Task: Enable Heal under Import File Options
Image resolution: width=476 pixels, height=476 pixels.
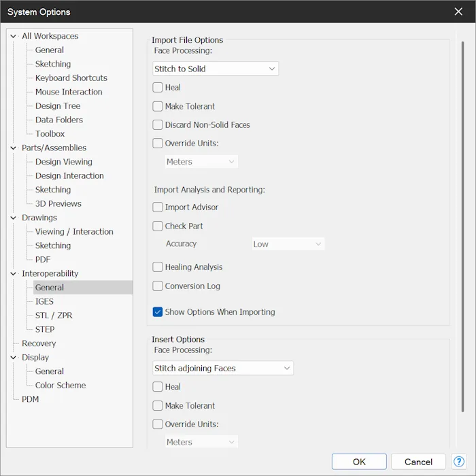Action: 157,88
